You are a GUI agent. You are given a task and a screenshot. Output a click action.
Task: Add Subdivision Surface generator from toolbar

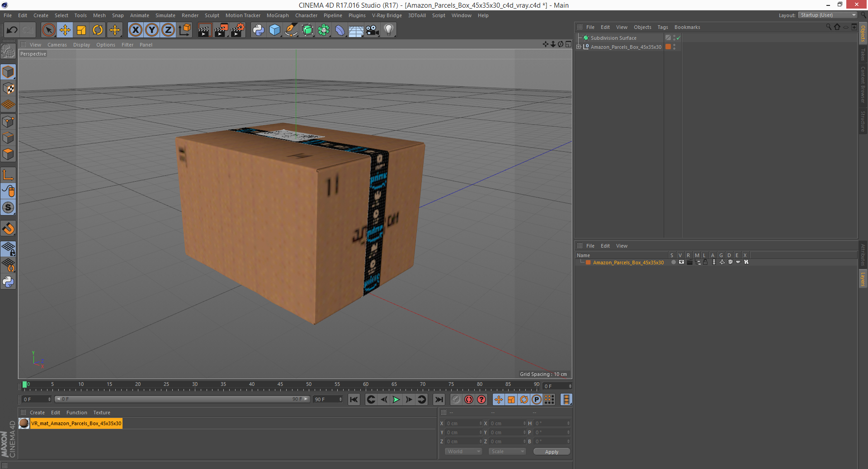(307, 30)
